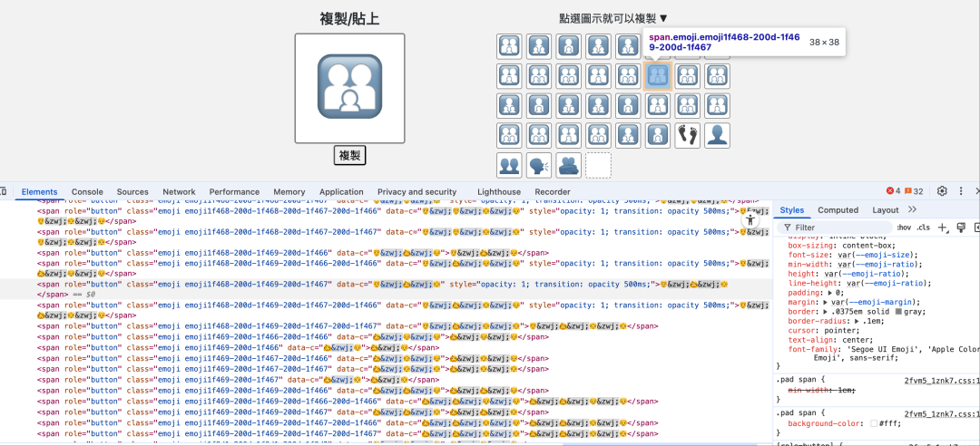The image size is (980, 446).
Task: Switch to the Computed sidebar tab
Action: tap(838, 210)
